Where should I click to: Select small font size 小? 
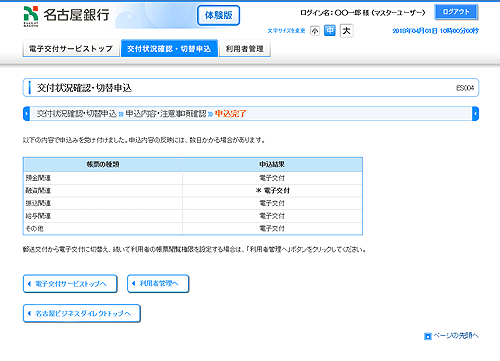coord(315,31)
